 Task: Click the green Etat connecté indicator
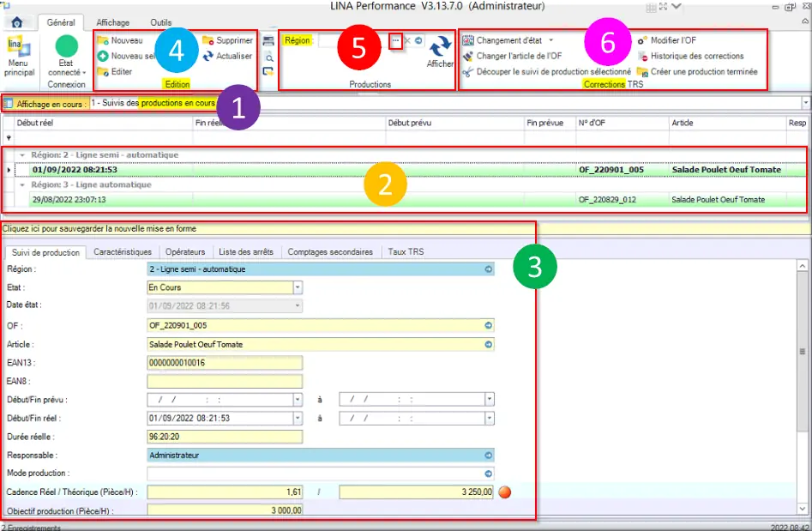[66, 46]
